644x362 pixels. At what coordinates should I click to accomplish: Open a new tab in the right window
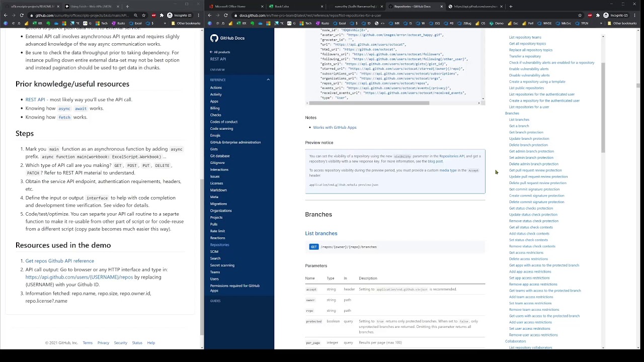point(511,7)
